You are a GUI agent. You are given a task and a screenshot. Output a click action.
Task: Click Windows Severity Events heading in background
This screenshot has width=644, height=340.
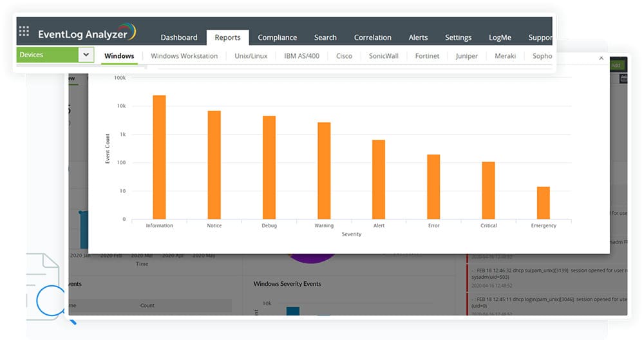tap(287, 284)
